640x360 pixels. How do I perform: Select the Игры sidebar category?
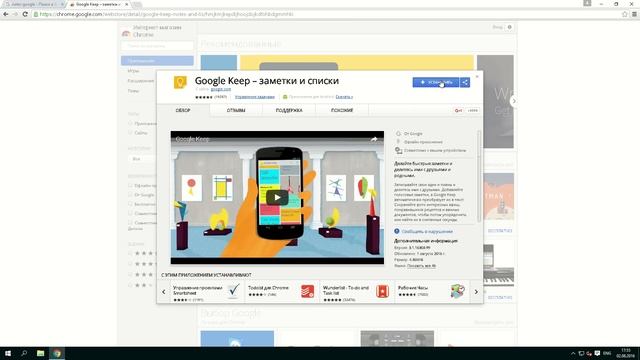point(133,71)
